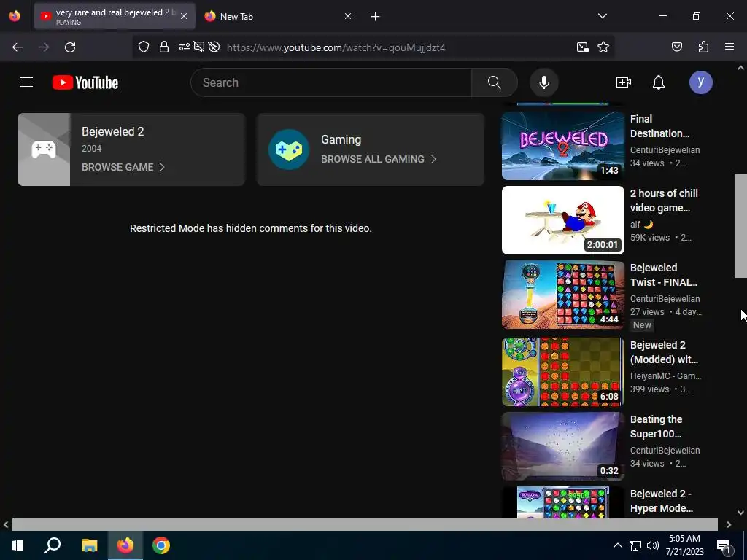Click horizontal scrollbar right arrow

[x=729, y=524]
